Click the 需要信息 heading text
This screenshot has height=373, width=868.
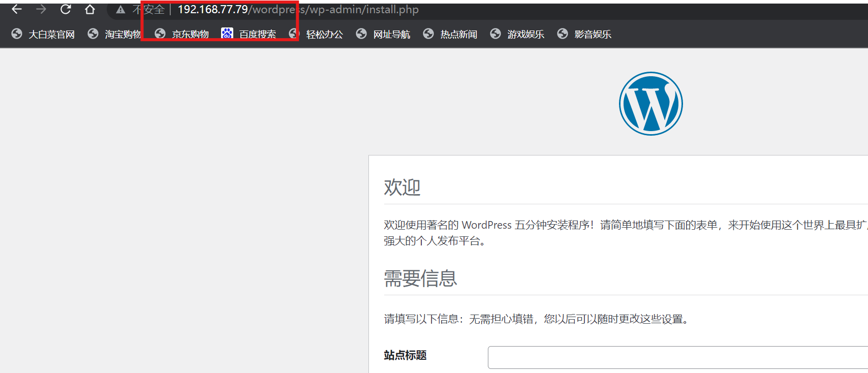[420, 278]
